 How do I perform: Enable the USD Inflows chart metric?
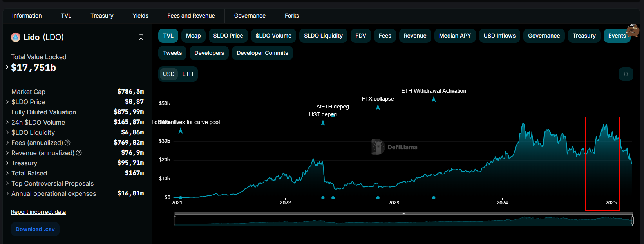pyautogui.click(x=500, y=36)
